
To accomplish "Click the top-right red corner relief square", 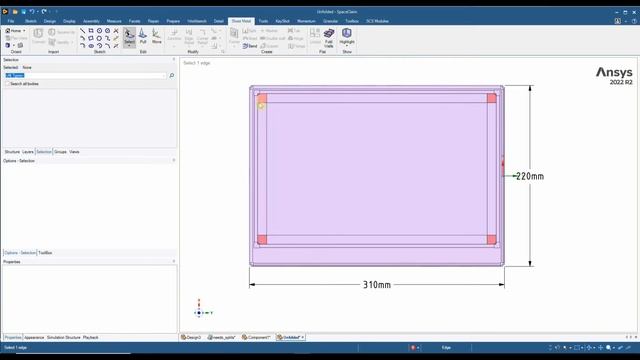I will coord(491,98).
